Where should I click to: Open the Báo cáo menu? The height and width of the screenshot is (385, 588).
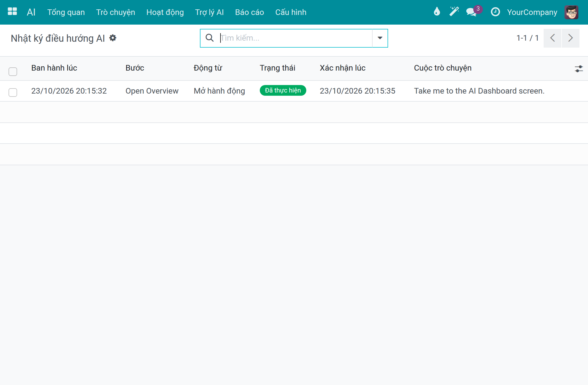click(249, 12)
